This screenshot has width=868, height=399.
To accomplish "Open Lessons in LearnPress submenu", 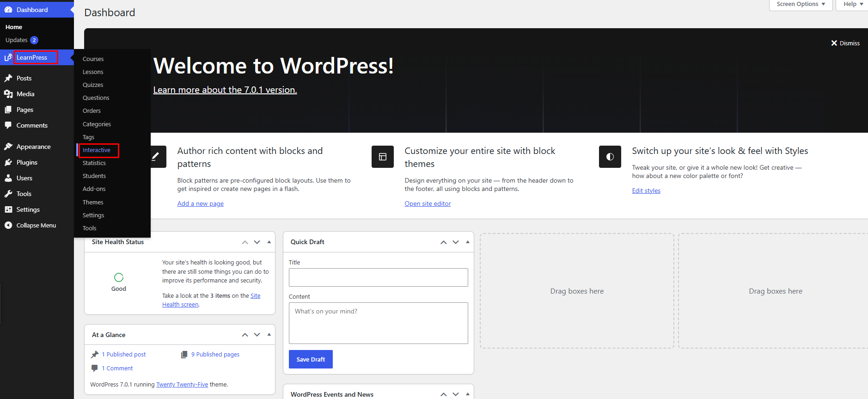I will (93, 72).
